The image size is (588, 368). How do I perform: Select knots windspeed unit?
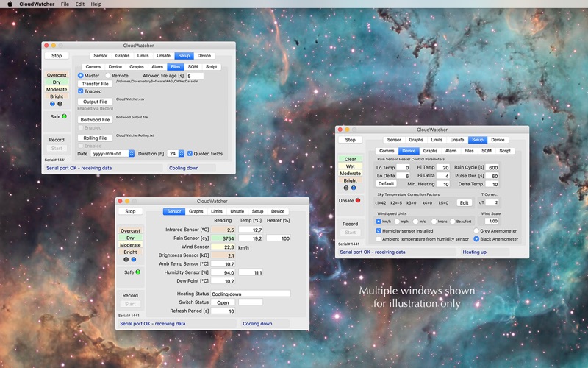click(434, 222)
